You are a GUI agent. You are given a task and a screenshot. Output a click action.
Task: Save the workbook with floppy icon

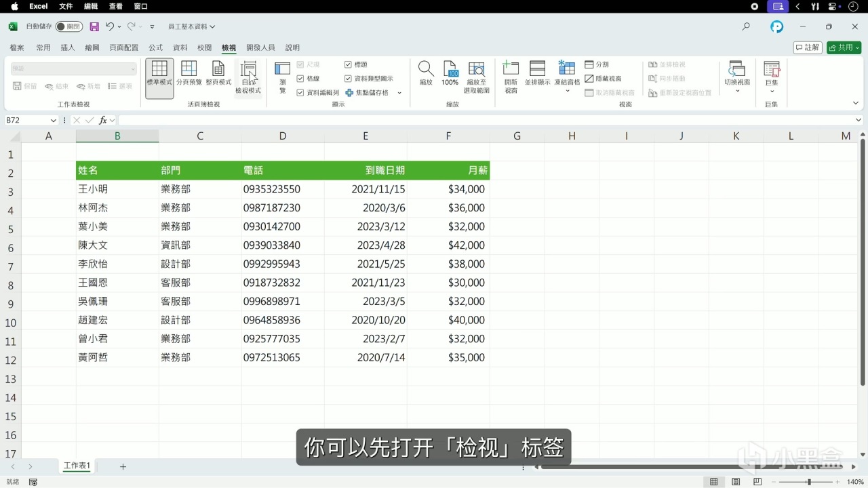point(94,26)
